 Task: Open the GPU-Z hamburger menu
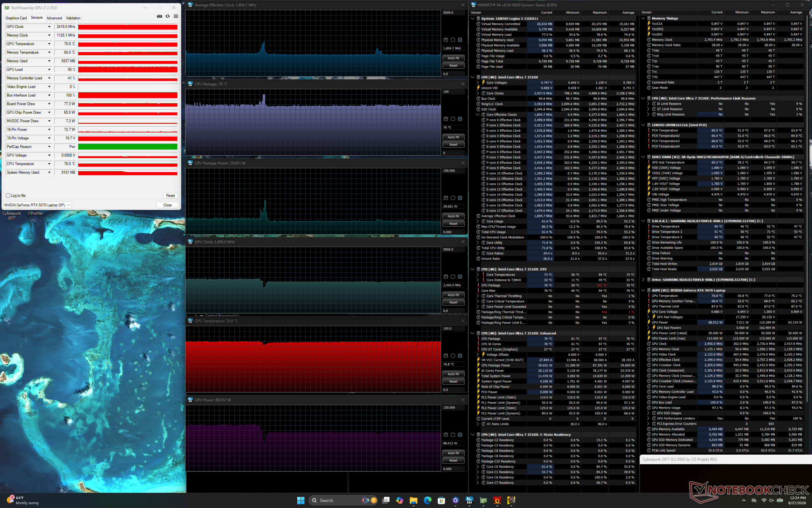176,17
